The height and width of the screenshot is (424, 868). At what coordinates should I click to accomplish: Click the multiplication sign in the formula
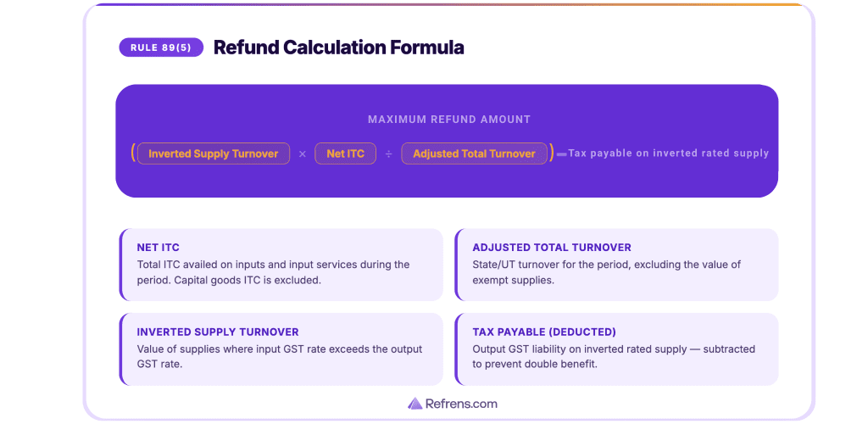(303, 154)
